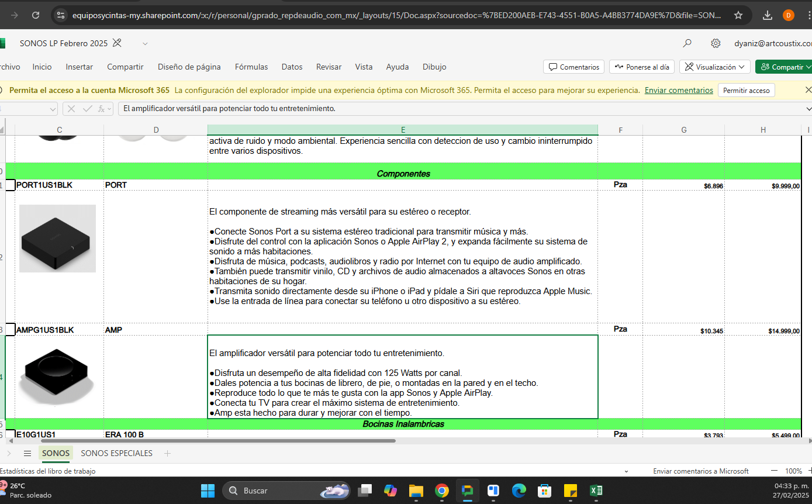This screenshot has height=504, width=812.
Task: Click Enviar comentarios a Microsoft in status bar
Action: (x=701, y=471)
